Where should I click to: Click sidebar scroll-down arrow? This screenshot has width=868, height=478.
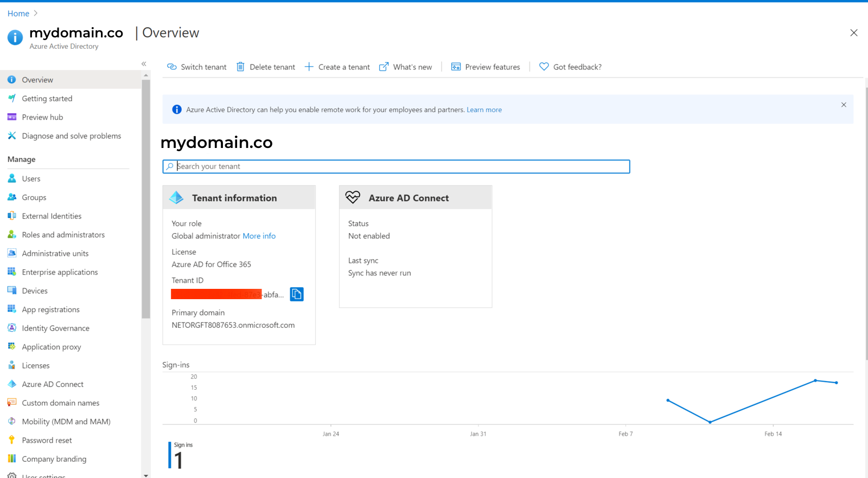pyautogui.click(x=145, y=475)
